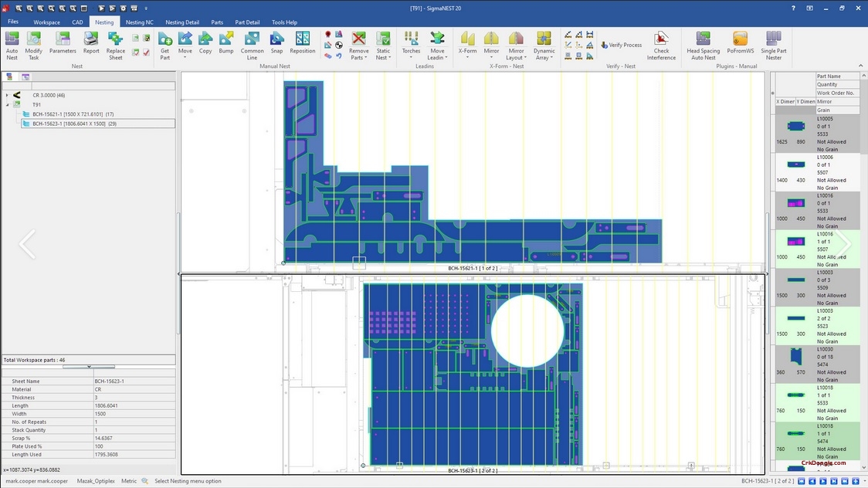
Task: Open the Tools Help menu
Action: click(284, 22)
